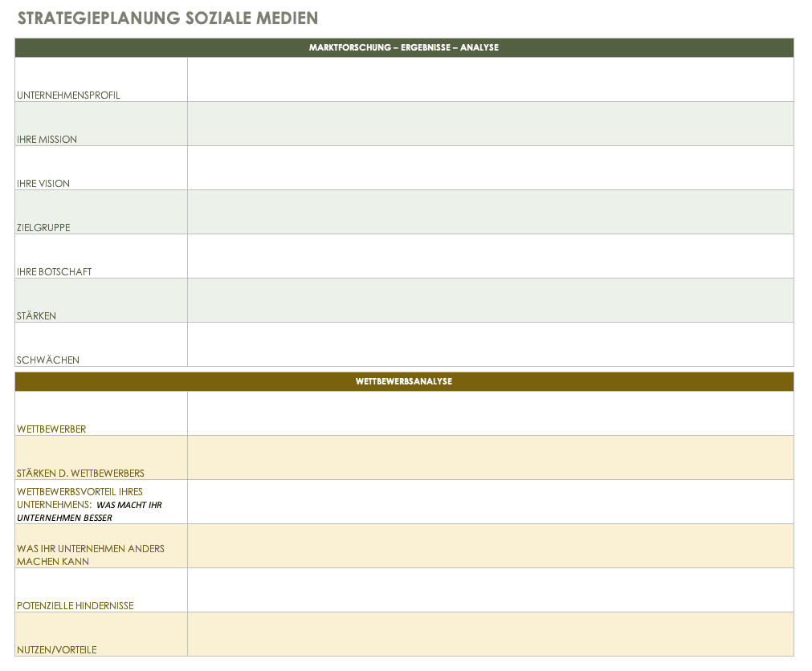The image size is (812, 671).
Task: Select the Wettbewerbsvorteil Ihres Unternehmens label cell
Action: (x=101, y=502)
